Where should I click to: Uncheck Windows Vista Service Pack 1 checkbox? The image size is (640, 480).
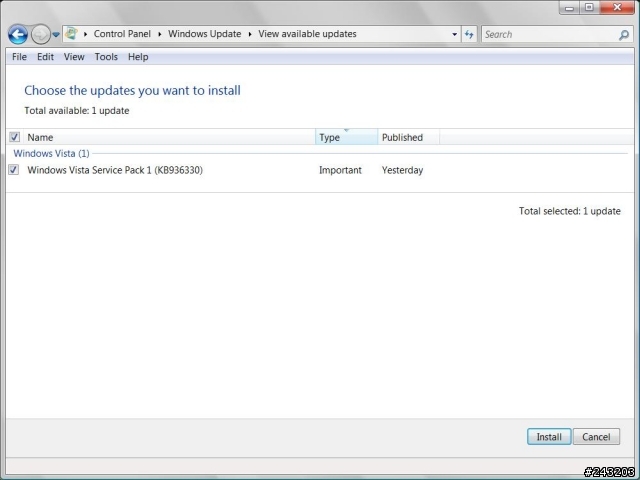(x=13, y=169)
